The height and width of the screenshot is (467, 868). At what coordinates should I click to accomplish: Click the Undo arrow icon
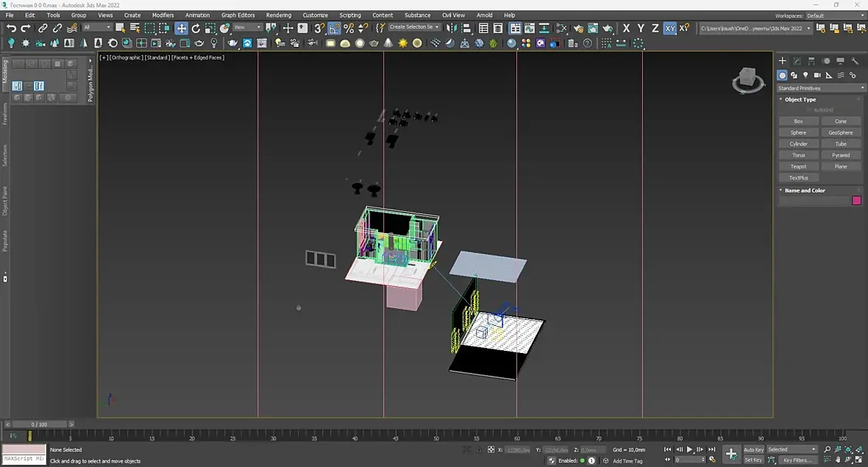[11, 28]
